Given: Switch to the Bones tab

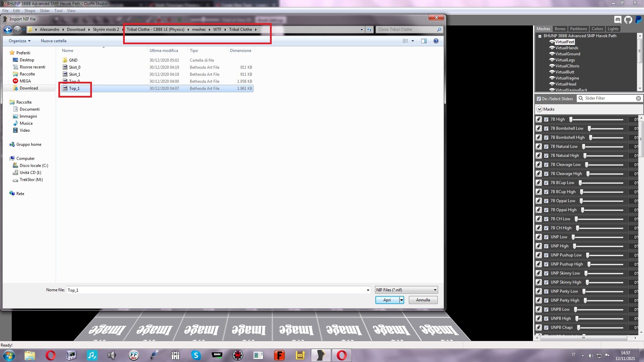Looking at the screenshot, I should tap(560, 29).
